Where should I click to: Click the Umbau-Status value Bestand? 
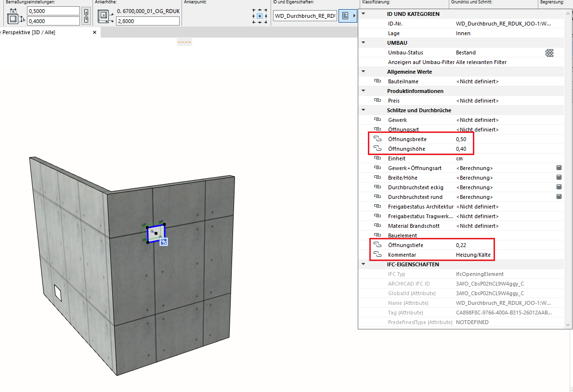(x=466, y=52)
